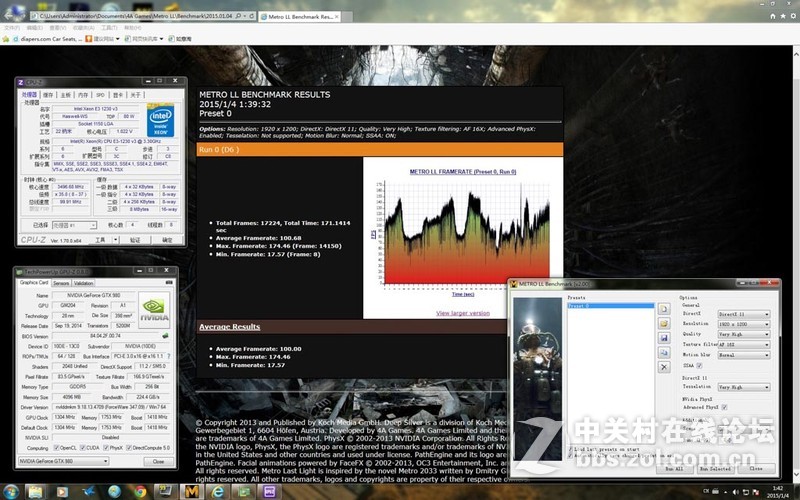Open the Resolution dropdown
The width and height of the screenshot is (800, 500).
742,325
